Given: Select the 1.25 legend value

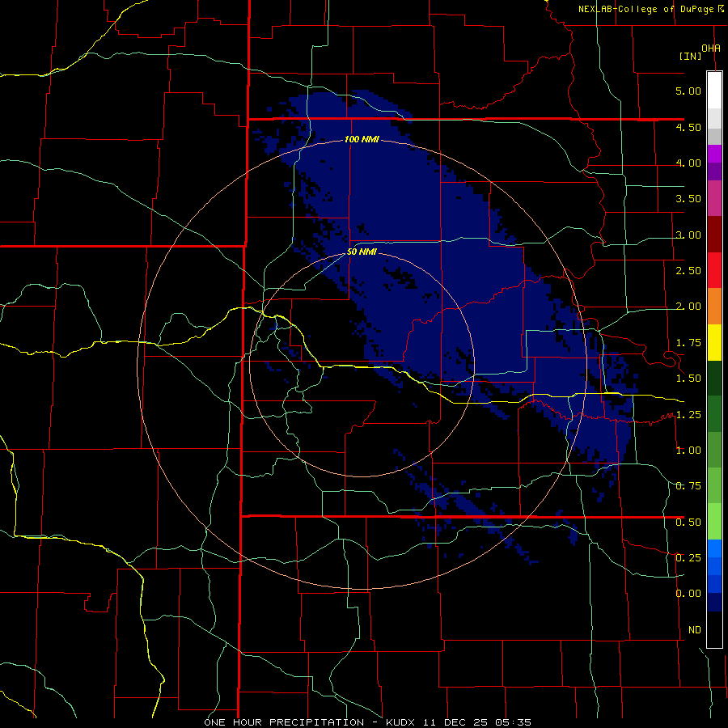Looking at the screenshot, I should 688,415.
